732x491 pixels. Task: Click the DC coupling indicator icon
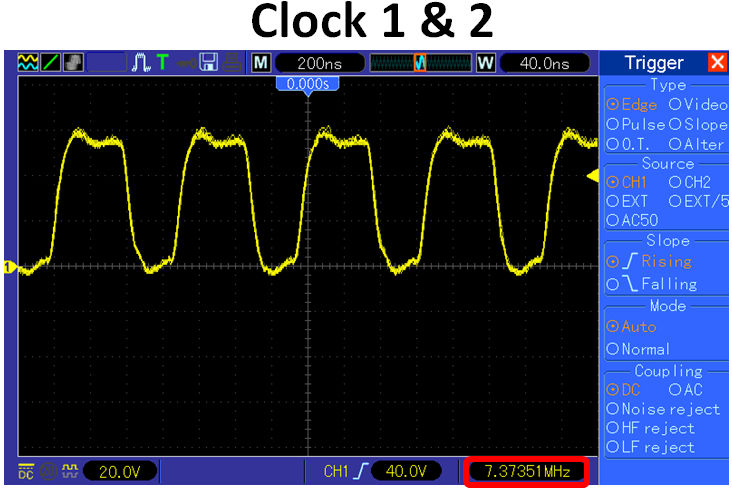point(26,471)
